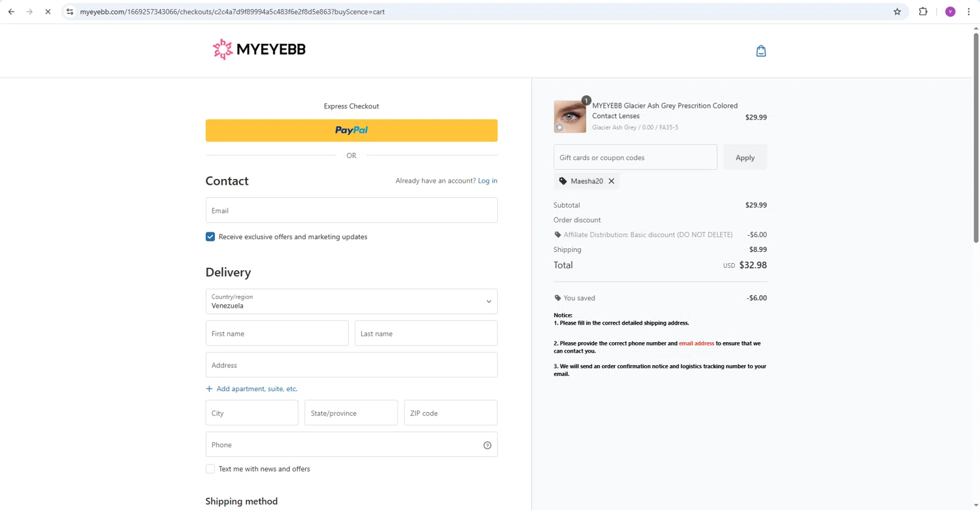
Task: Pay with PayPal express checkout button
Action: pyautogui.click(x=351, y=131)
